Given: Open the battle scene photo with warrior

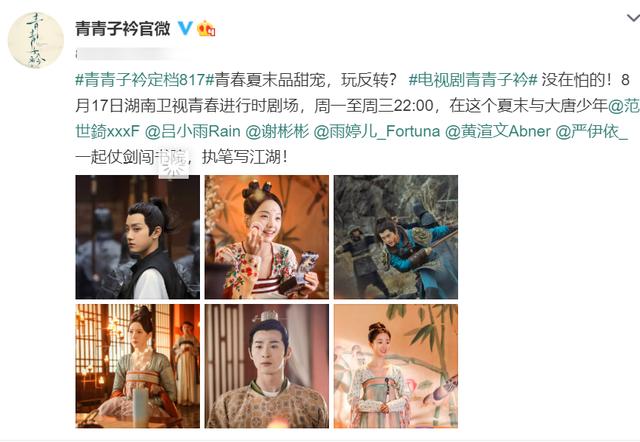Looking at the screenshot, I should (396, 237).
